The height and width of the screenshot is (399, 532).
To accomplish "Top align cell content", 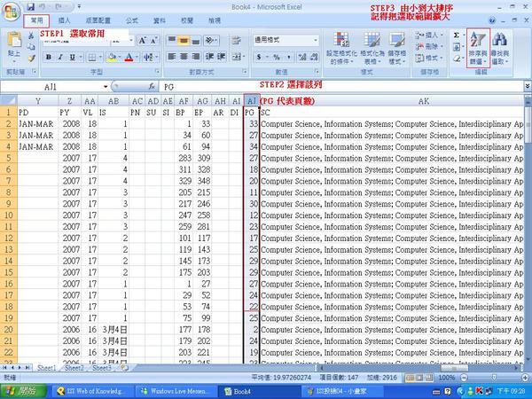I will pyautogui.click(x=172, y=41).
